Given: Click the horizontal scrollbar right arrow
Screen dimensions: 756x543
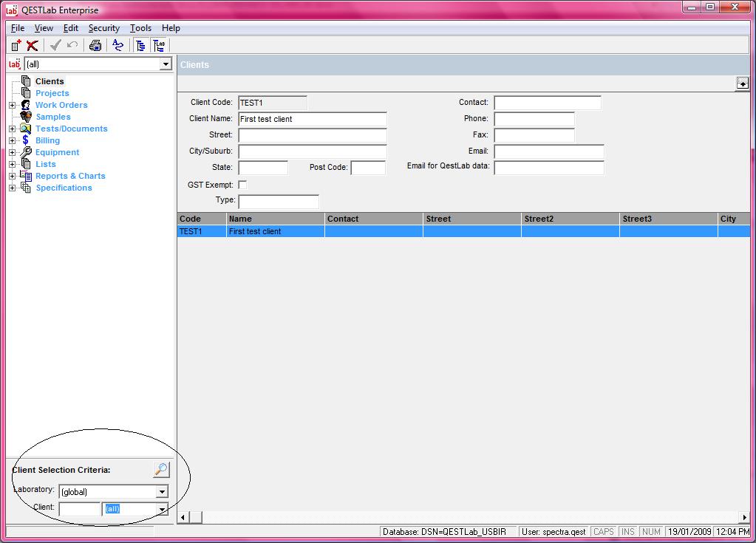Looking at the screenshot, I should tap(744, 517).
